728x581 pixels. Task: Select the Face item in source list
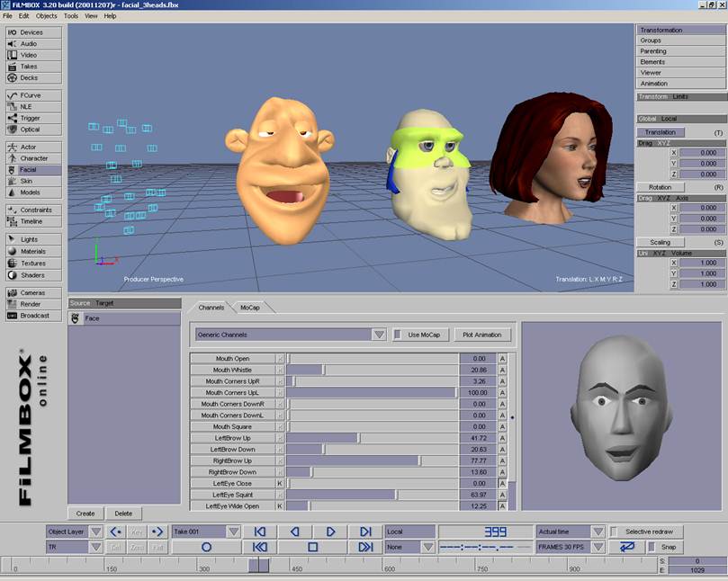[124, 318]
